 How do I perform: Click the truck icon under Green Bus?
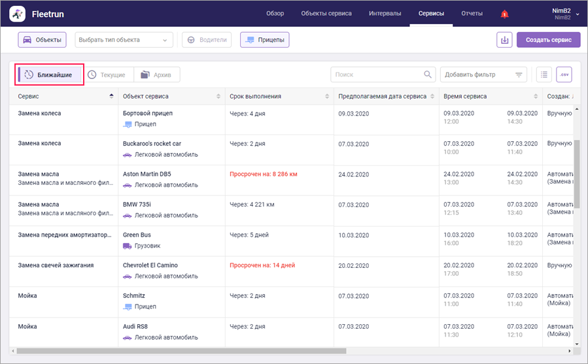point(128,246)
